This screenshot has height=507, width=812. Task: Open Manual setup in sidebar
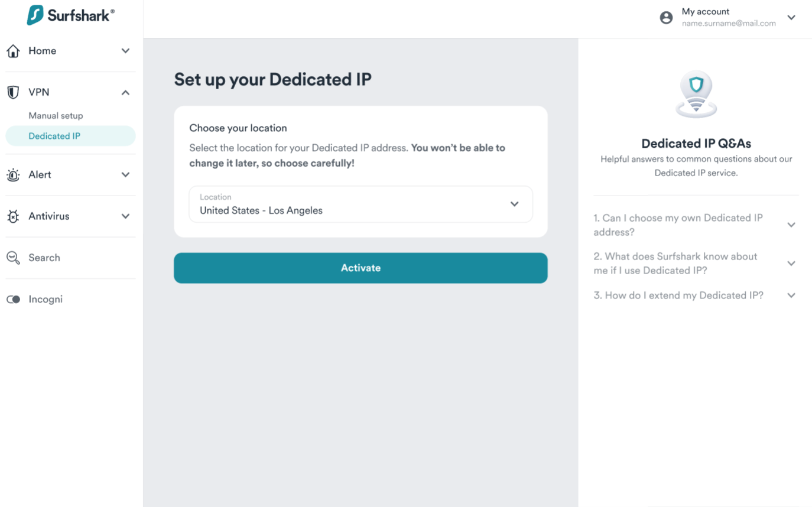click(x=56, y=116)
